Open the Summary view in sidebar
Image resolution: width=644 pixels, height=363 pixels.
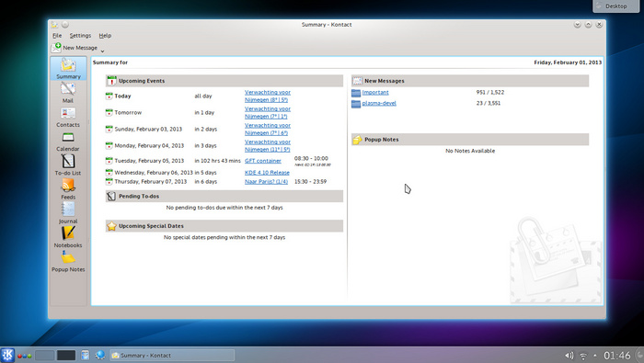[x=68, y=69]
